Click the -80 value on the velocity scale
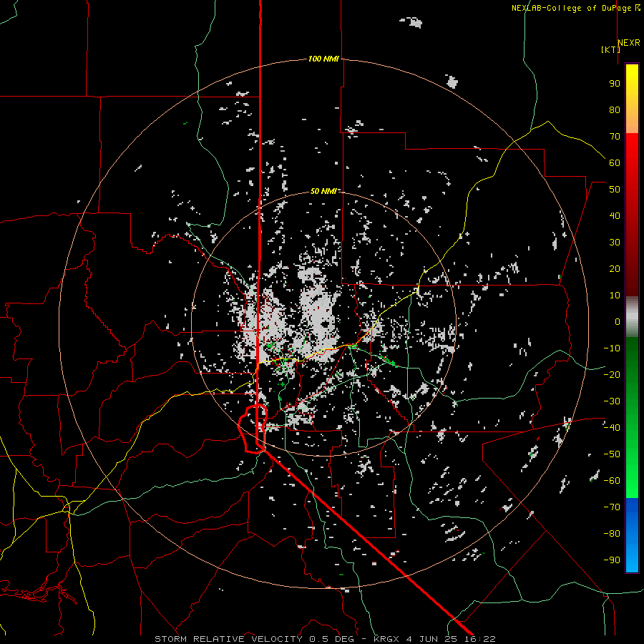644x644 pixels. 612,534
